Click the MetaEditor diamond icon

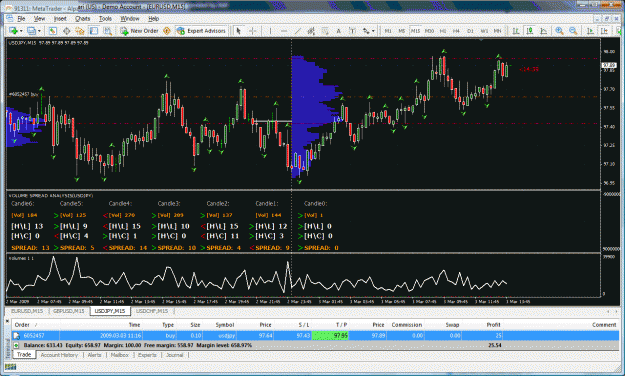pyautogui.click(x=167, y=31)
